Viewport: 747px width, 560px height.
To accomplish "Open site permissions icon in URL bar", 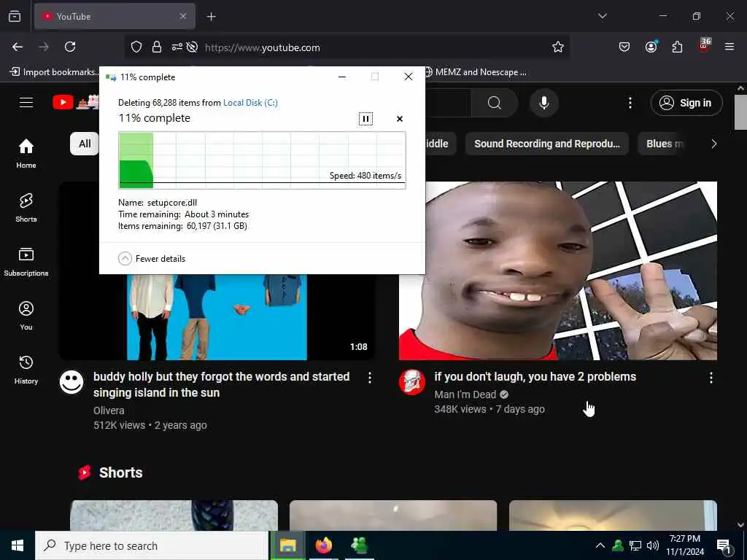I will [177, 47].
